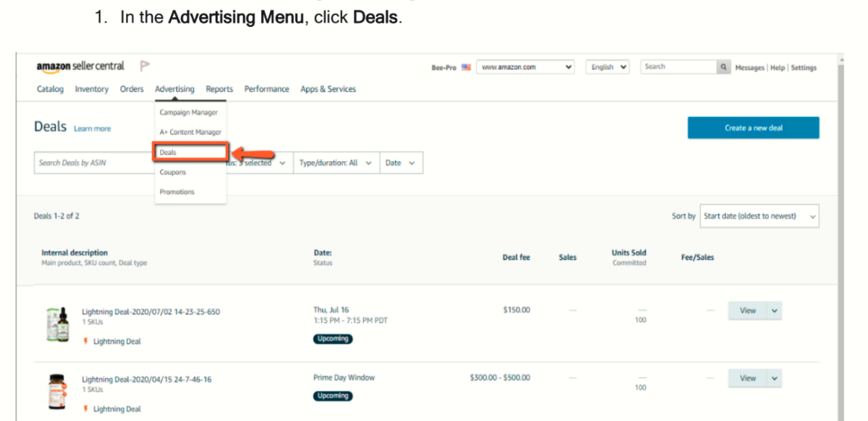This screenshot has height=421, width=868.
Task: Select A+ Content Manager menu entry
Action: click(190, 132)
